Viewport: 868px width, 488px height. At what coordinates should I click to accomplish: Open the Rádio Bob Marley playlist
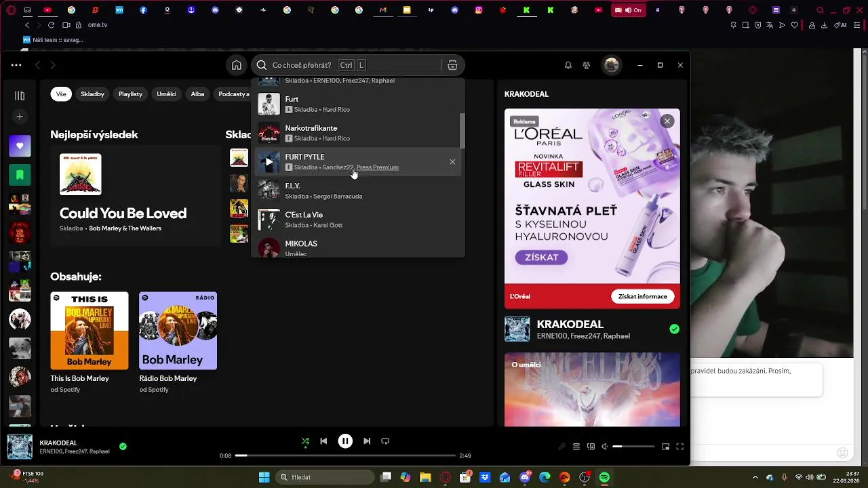point(178,342)
